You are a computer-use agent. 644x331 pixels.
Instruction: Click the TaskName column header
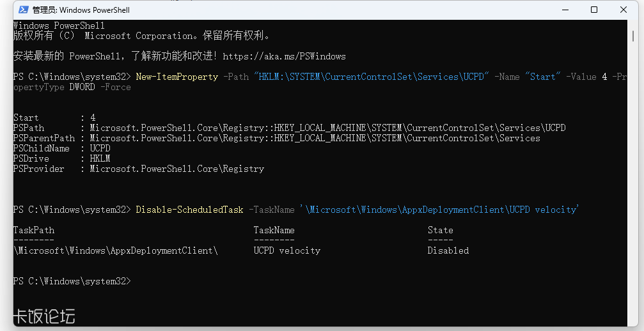[x=274, y=230]
